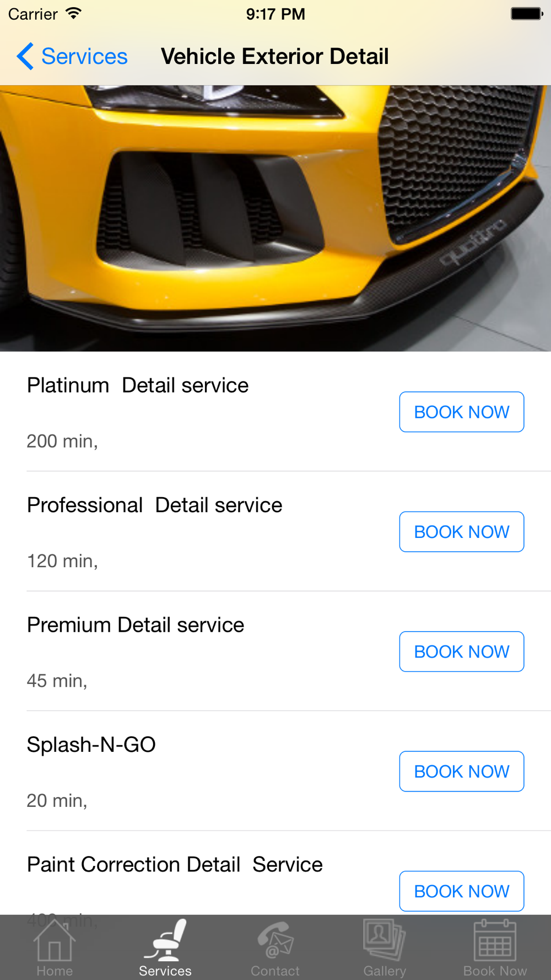
Task: Tap the Wi-Fi status icon
Action: (x=73, y=13)
